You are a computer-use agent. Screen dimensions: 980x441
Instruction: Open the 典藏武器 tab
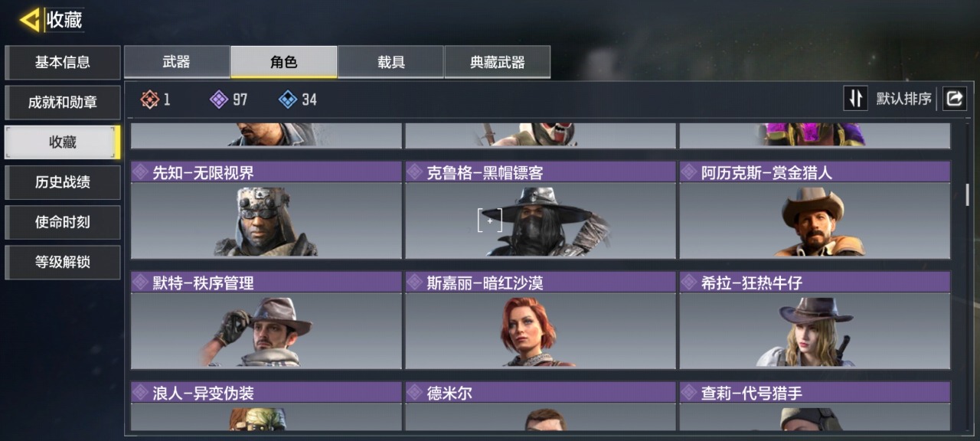coord(497,62)
